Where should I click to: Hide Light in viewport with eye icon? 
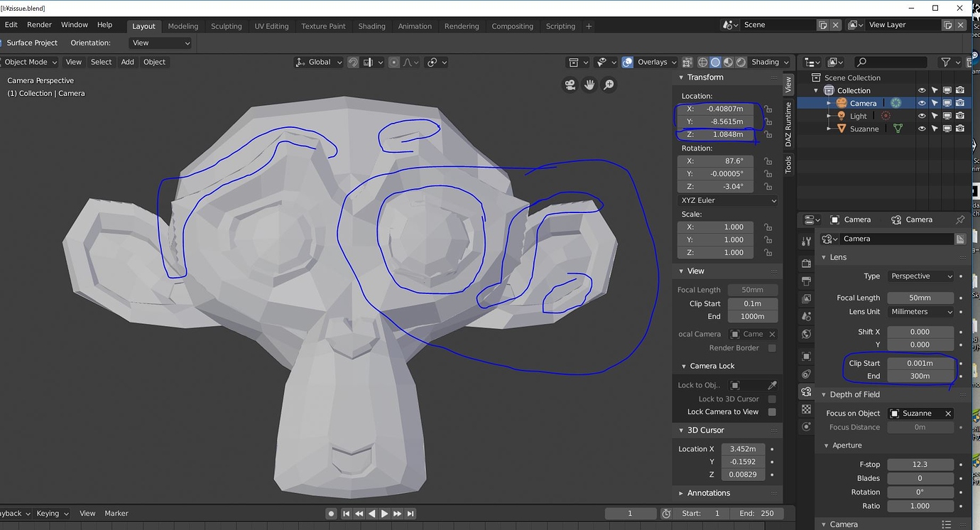click(x=922, y=116)
